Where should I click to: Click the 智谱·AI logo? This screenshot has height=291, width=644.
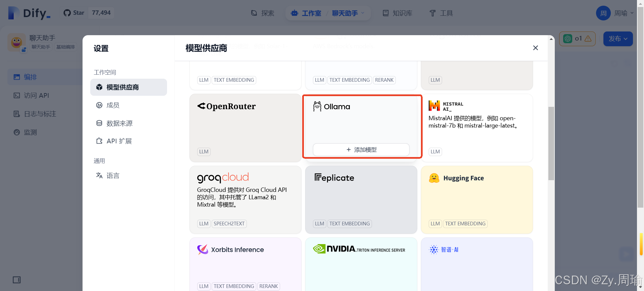coord(443,249)
